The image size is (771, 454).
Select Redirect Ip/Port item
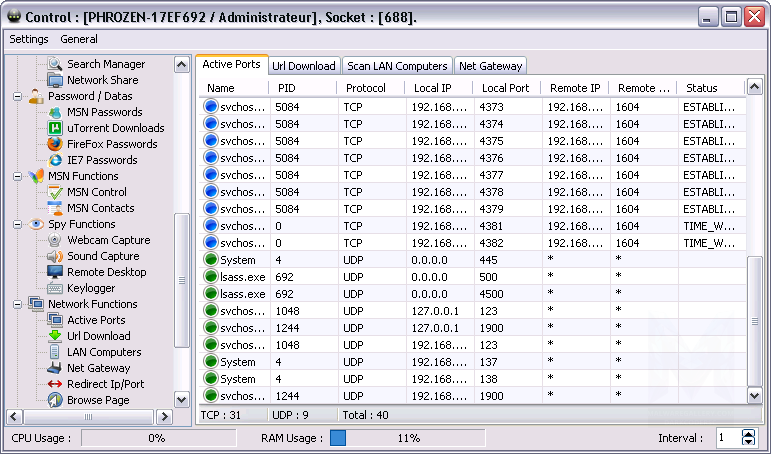coord(105,384)
